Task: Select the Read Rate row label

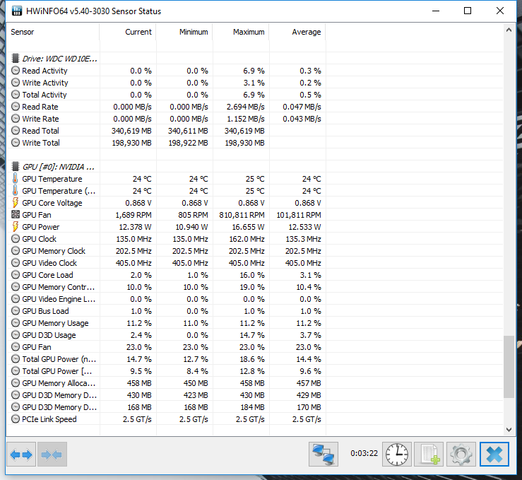Action: click(40, 107)
